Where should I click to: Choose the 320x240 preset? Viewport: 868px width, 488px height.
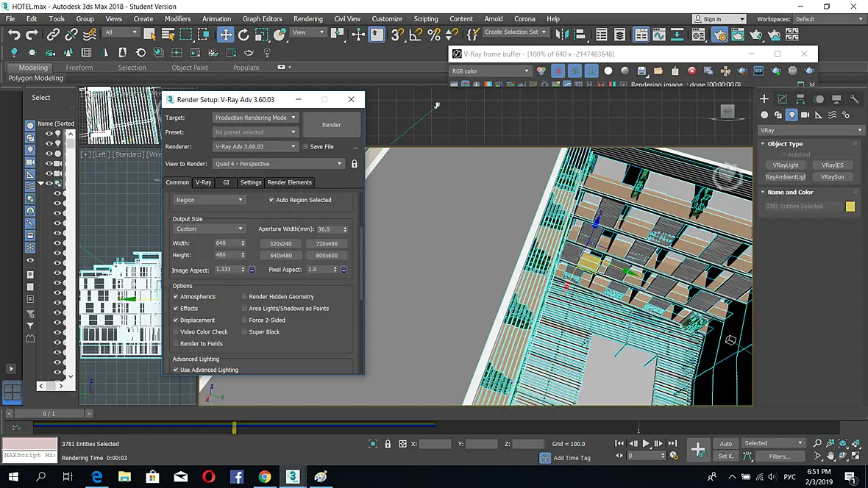pyautogui.click(x=281, y=243)
